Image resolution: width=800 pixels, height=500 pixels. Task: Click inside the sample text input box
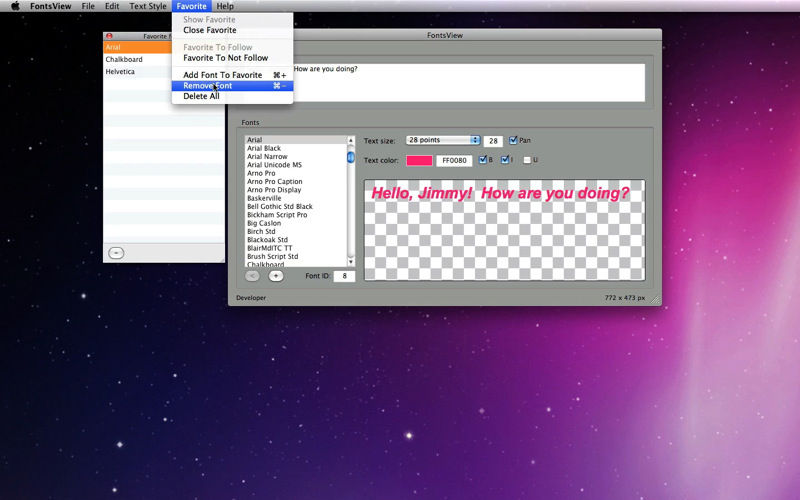tap(468, 82)
